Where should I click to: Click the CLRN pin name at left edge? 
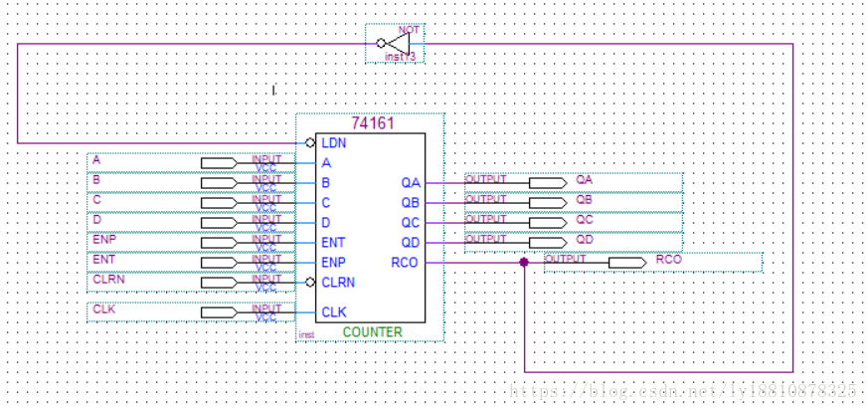coord(108,280)
